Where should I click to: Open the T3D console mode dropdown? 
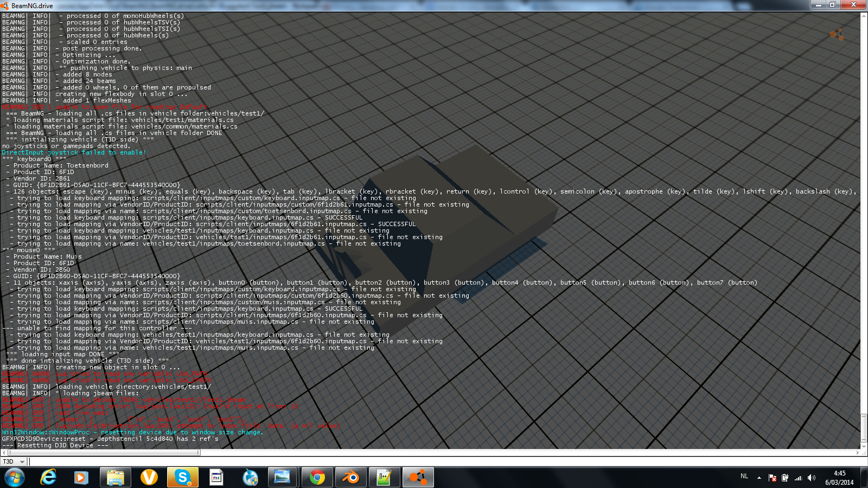click(14, 461)
